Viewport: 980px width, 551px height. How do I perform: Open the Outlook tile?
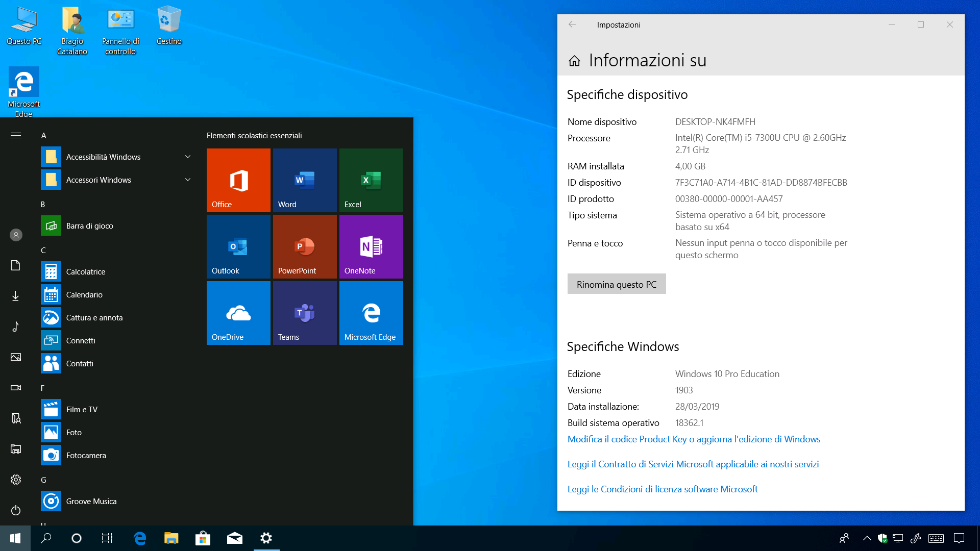238,246
